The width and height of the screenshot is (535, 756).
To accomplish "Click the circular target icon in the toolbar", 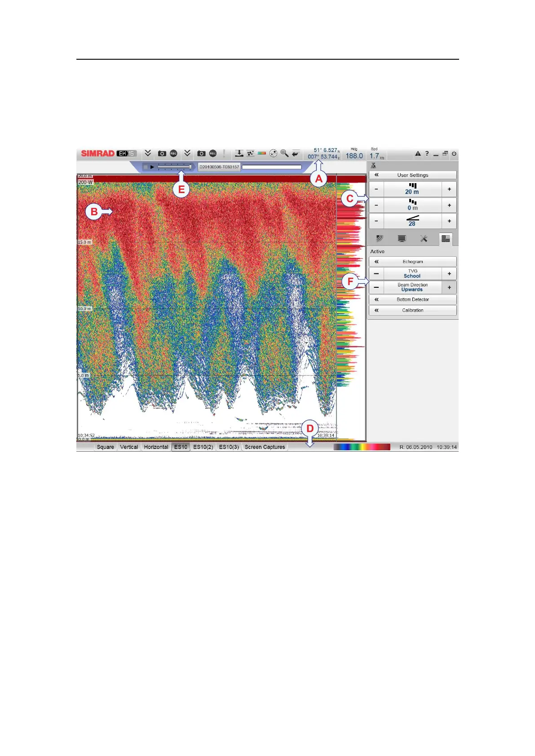I will pyautogui.click(x=273, y=154).
